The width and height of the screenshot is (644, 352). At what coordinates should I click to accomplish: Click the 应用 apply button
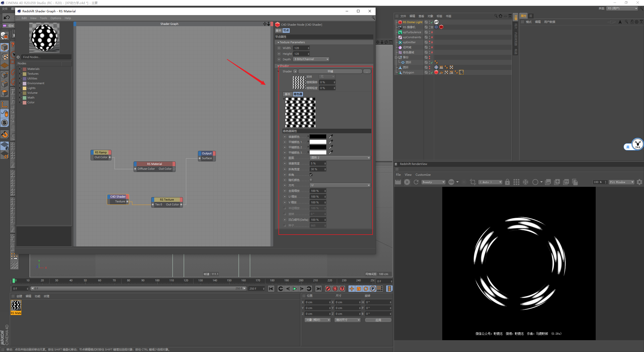coord(378,320)
